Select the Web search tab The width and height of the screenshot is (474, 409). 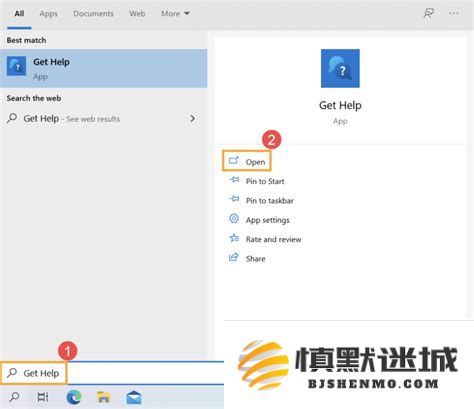pyautogui.click(x=137, y=14)
